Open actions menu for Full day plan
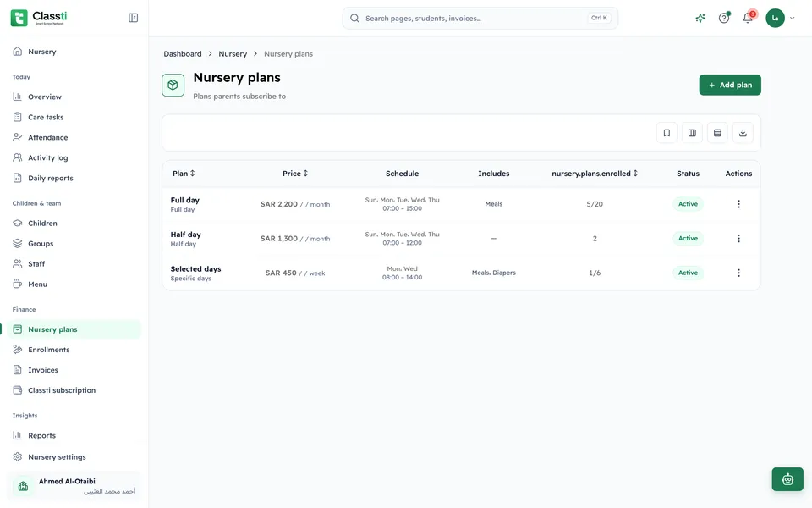Image resolution: width=812 pixels, height=508 pixels. coord(738,204)
